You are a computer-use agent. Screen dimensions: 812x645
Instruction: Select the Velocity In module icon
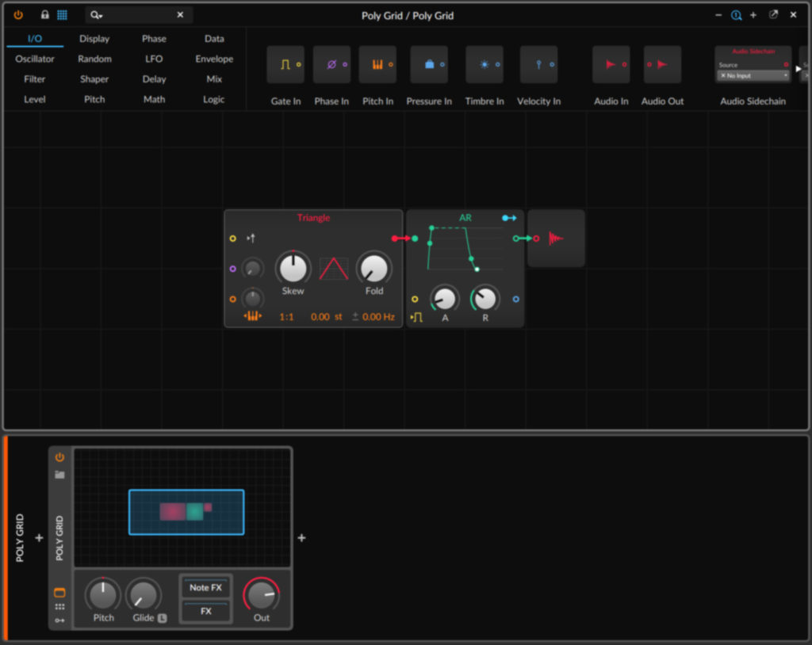[x=538, y=64]
